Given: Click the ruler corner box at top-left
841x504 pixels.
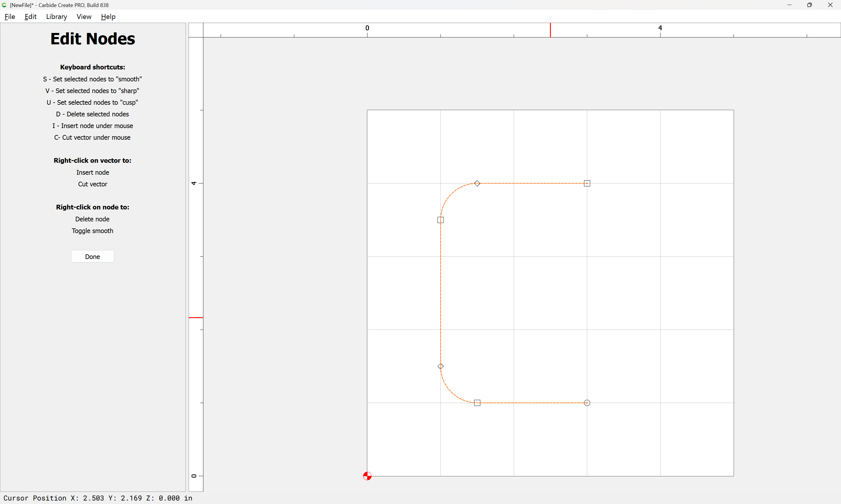Looking at the screenshot, I should pyautogui.click(x=196, y=30).
